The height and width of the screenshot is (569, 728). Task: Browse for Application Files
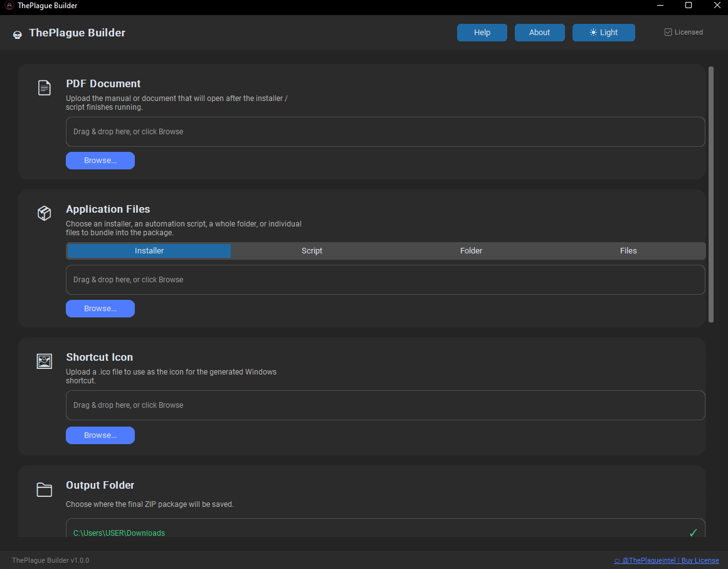(x=100, y=309)
